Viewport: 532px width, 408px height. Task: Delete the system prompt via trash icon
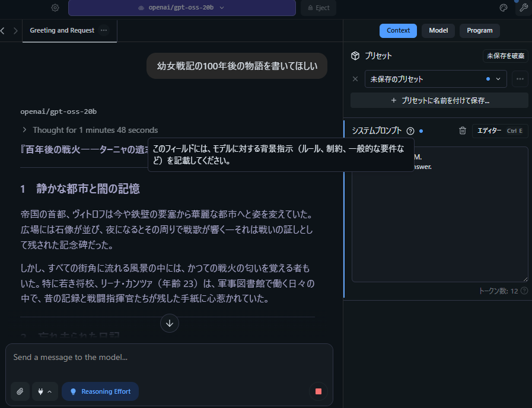(x=463, y=130)
